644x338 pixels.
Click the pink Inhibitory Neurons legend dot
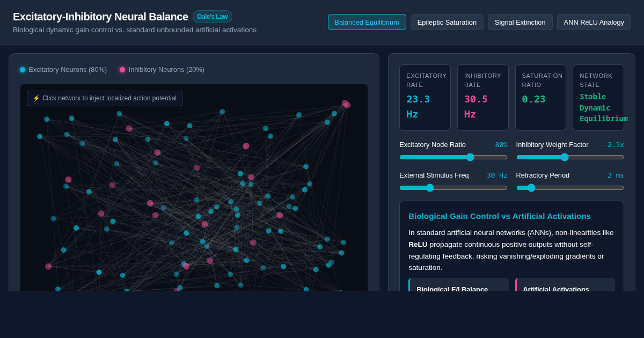[x=122, y=70]
